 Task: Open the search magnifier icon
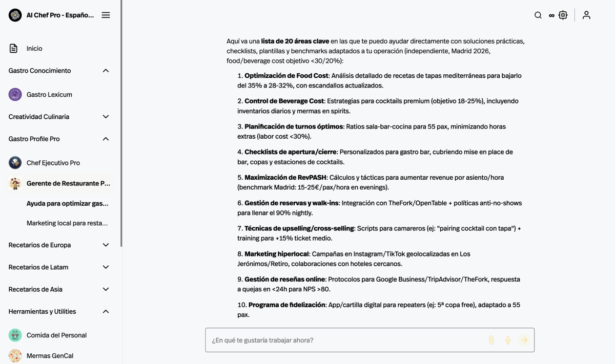click(538, 15)
